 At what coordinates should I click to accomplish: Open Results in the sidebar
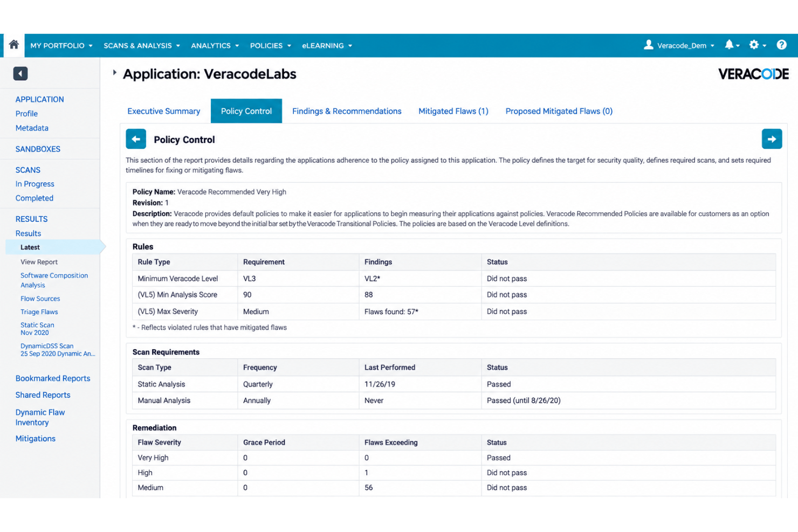pos(28,233)
